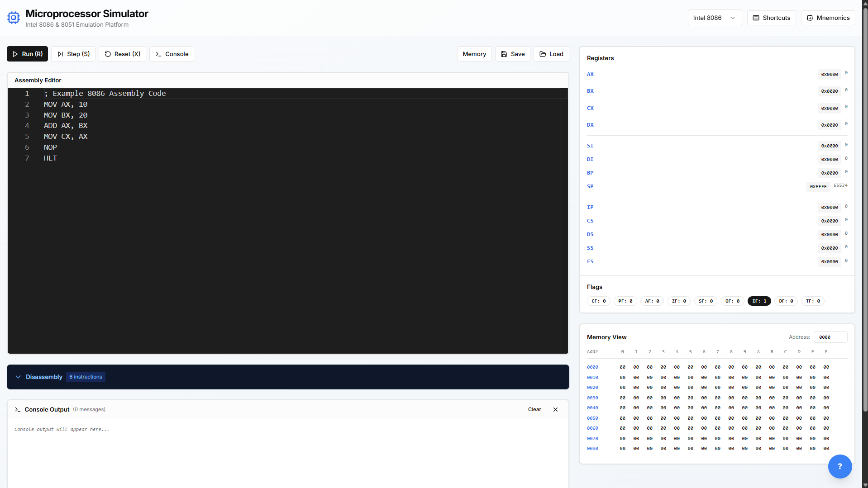Open the Shortcuts keyboard panel
The image size is (868, 488).
[x=771, y=18]
